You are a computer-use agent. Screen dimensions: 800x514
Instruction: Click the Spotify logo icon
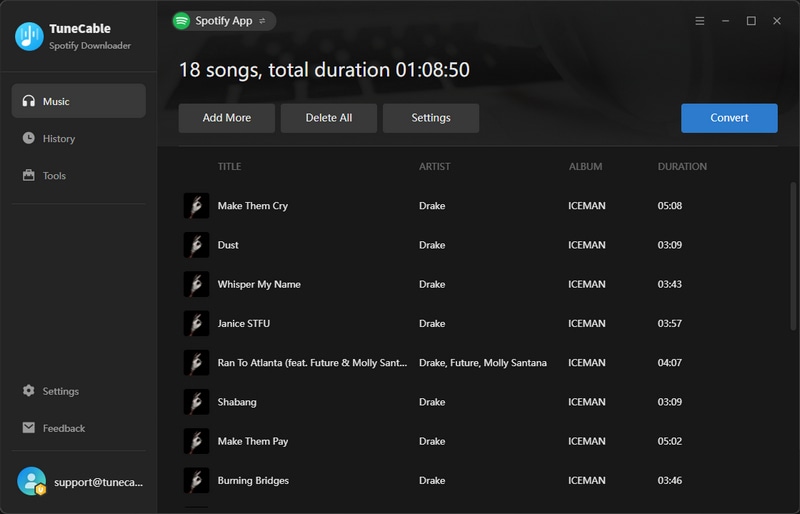pos(181,21)
